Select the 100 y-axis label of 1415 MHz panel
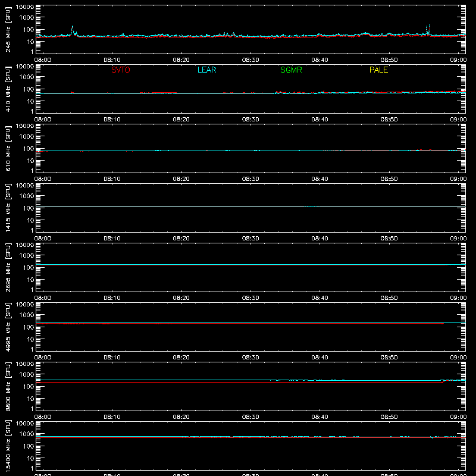The height and width of the screenshot is (476, 476). coord(29,208)
